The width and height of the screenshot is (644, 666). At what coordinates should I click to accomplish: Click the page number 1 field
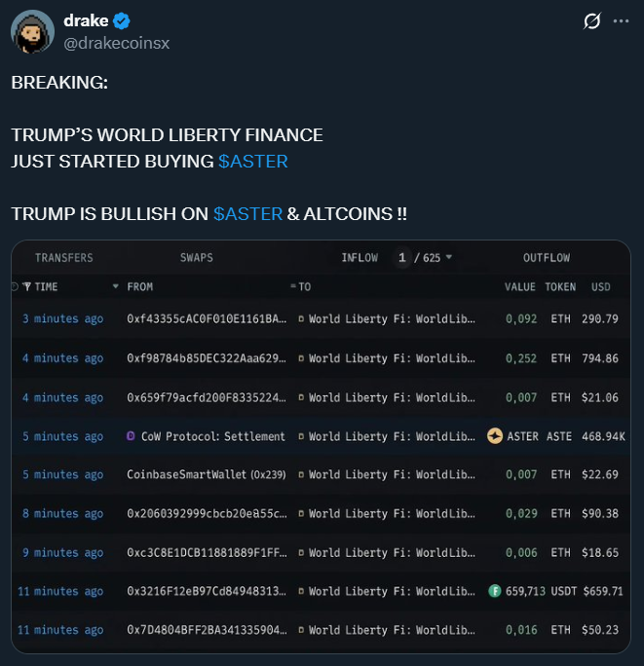click(x=401, y=258)
